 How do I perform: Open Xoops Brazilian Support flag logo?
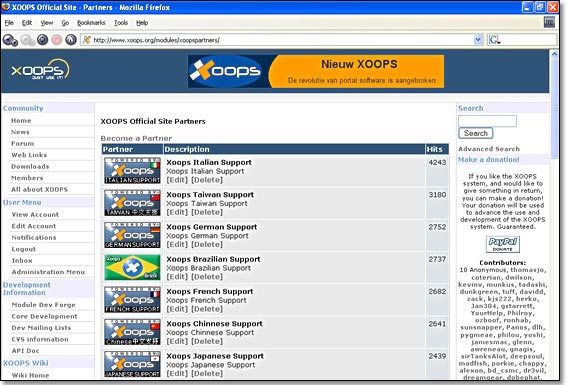(x=132, y=267)
